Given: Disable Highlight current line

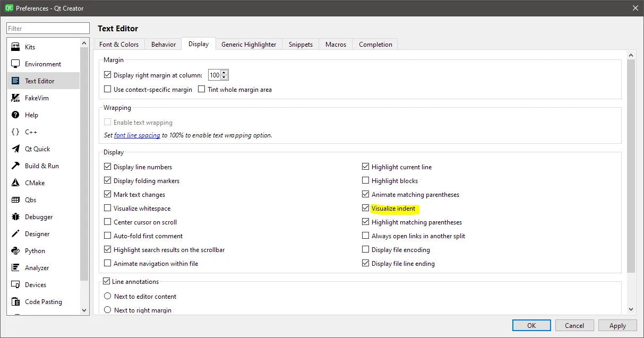Looking at the screenshot, I should tap(365, 167).
